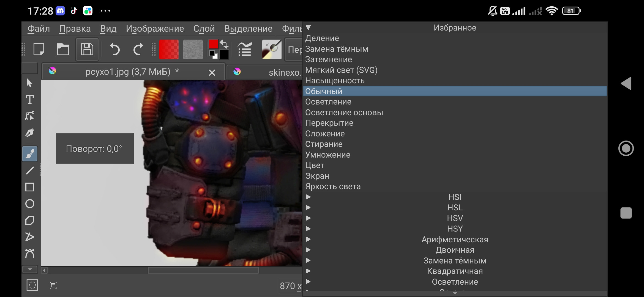Open the Правка menu
The height and width of the screenshot is (297, 644).
tap(75, 29)
